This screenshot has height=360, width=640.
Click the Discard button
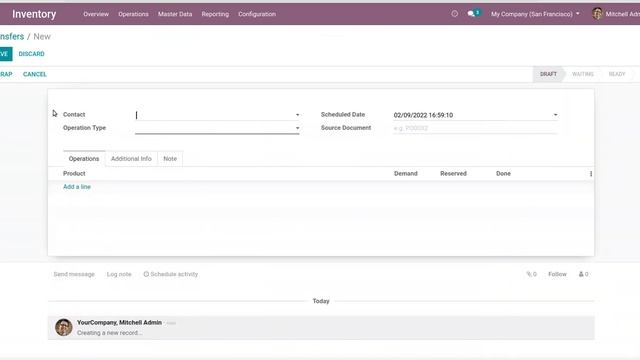coord(31,54)
